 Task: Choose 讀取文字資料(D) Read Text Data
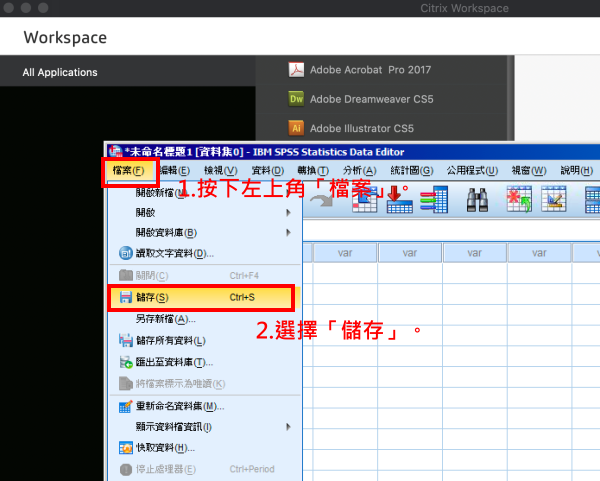(x=202, y=253)
